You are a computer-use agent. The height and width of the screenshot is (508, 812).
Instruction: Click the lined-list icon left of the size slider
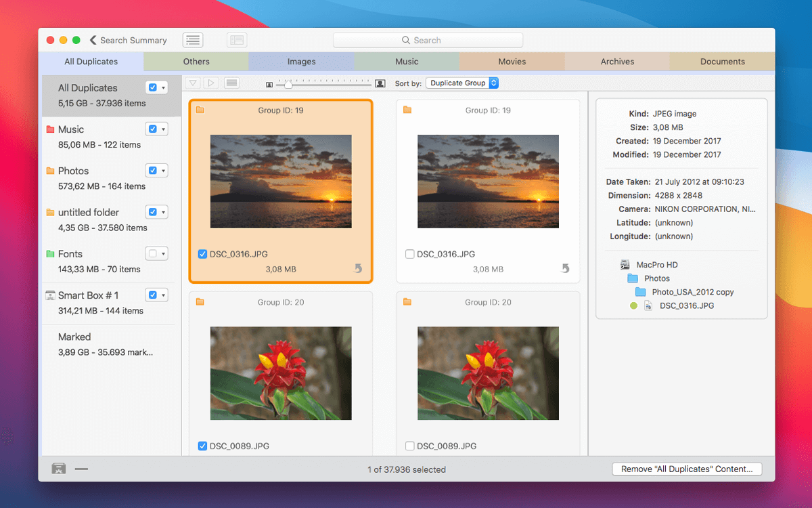231,83
